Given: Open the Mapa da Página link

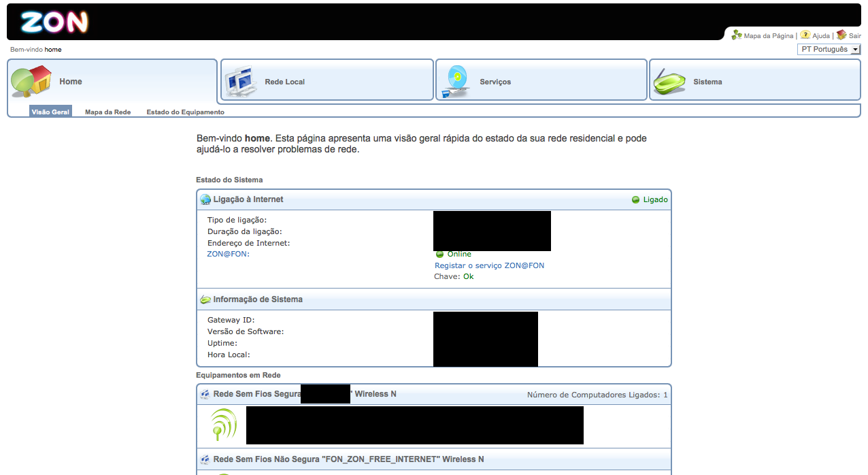Looking at the screenshot, I should [x=769, y=36].
